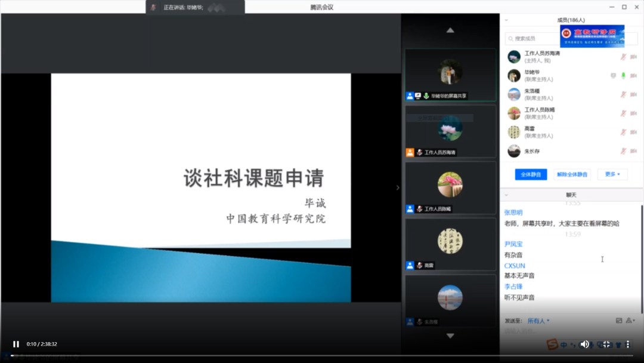Toggle microphone for 工作人员苏海清 in member list
Image resolution: width=644 pixels, height=363 pixels.
[623, 57]
